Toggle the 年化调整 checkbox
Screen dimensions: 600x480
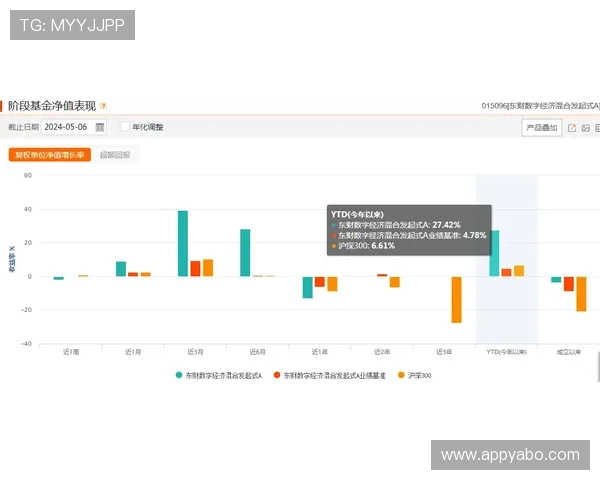125,127
